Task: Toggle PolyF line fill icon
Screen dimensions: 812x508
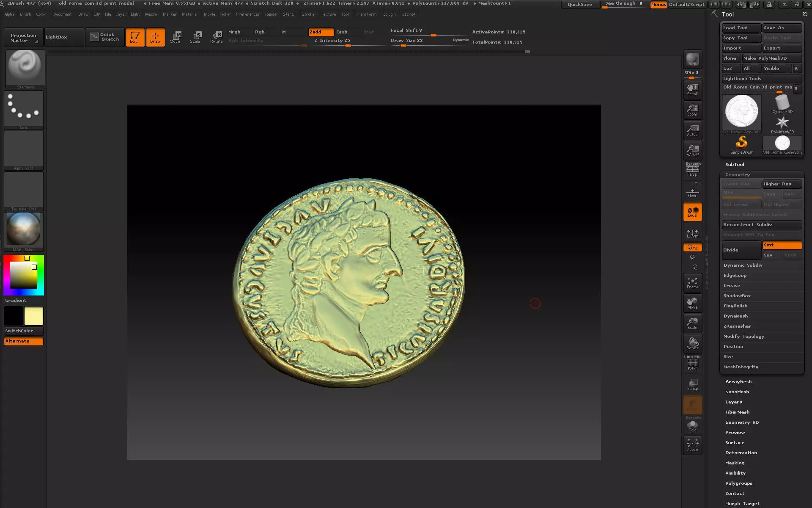Action: 692,364
